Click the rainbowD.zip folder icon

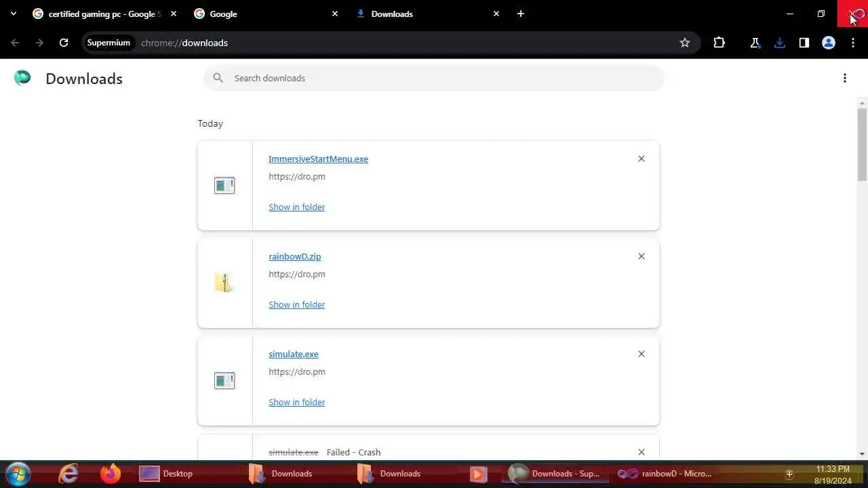(x=224, y=283)
